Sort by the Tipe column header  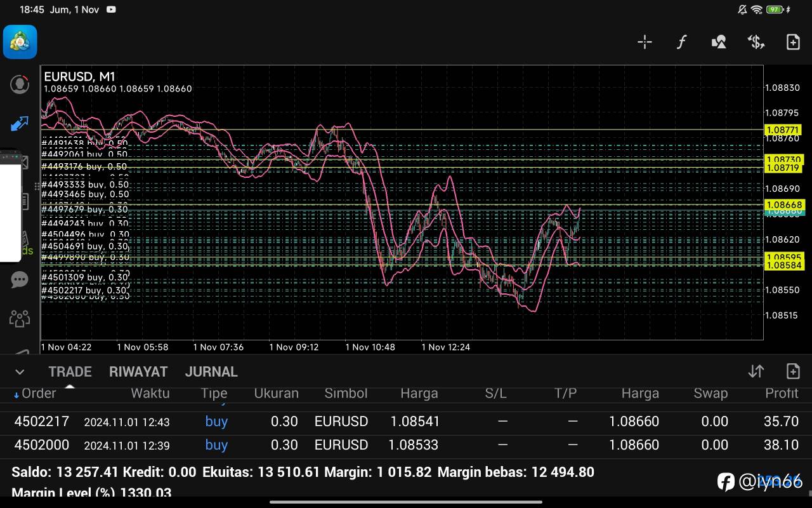click(214, 393)
